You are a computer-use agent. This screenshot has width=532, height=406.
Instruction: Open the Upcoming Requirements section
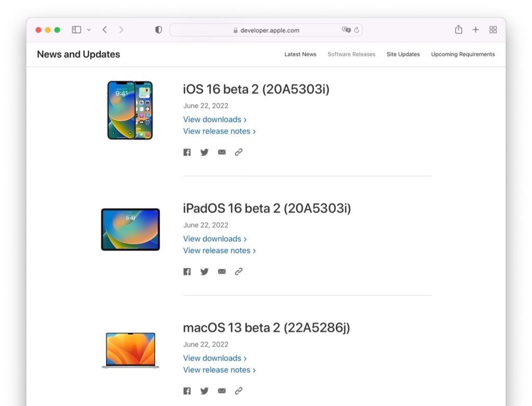tap(462, 54)
